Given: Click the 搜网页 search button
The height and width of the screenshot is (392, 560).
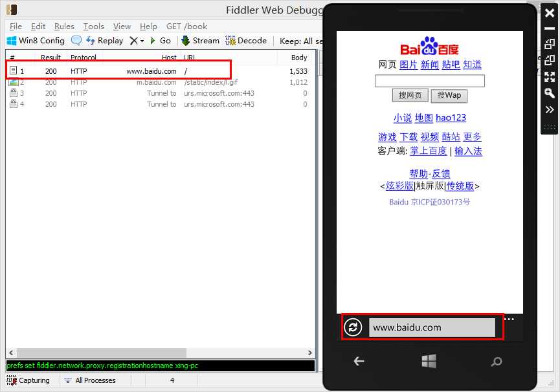Looking at the screenshot, I should (x=410, y=95).
